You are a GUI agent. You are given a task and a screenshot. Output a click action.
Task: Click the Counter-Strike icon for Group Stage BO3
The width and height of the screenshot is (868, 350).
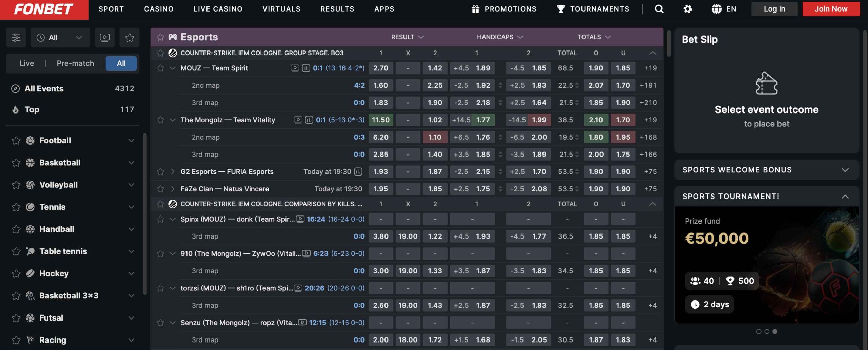coord(173,53)
